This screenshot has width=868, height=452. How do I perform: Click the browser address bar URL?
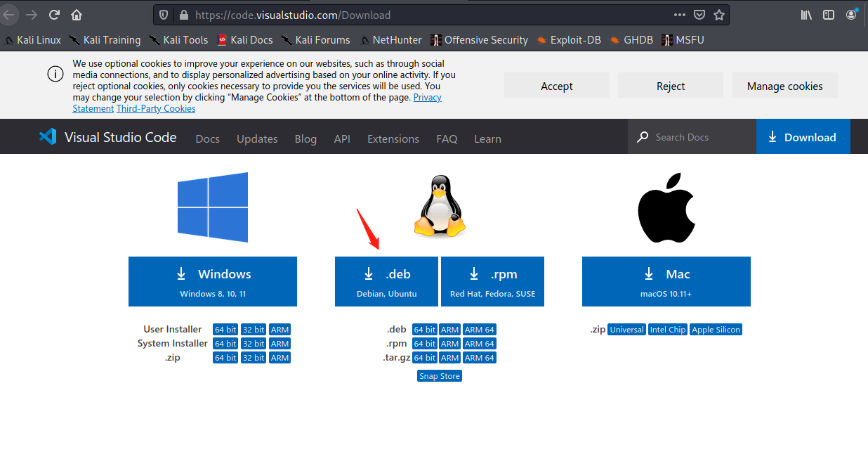pyautogui.click(x=293, y=15)
